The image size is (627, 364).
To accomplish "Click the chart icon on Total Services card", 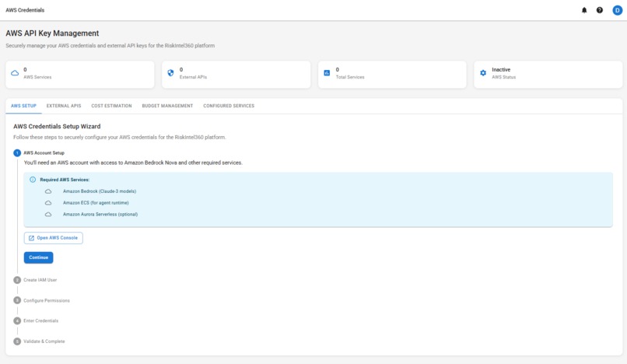I will [x=327, y=73].
